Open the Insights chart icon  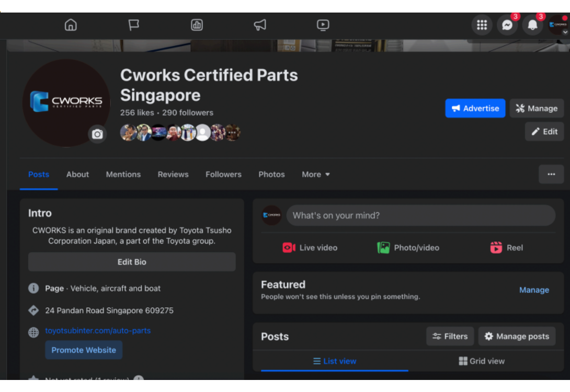[197, 25]
